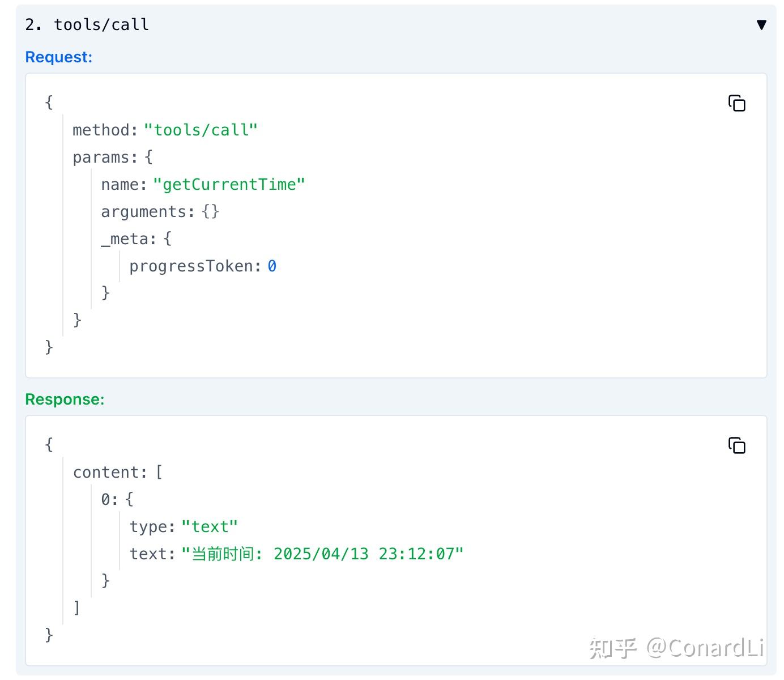Viewport: 784px width, 680px height.
Task: Select the response type value "text"
Action: point(209,526)
